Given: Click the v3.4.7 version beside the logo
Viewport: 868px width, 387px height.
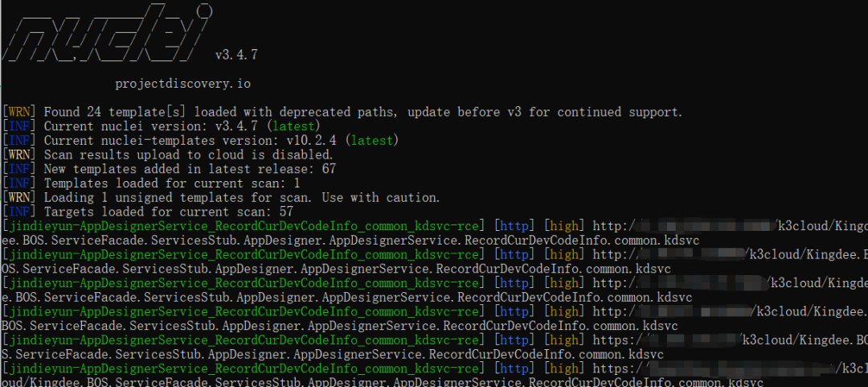Looking at the screenshot, I should (x=236, y=55).
